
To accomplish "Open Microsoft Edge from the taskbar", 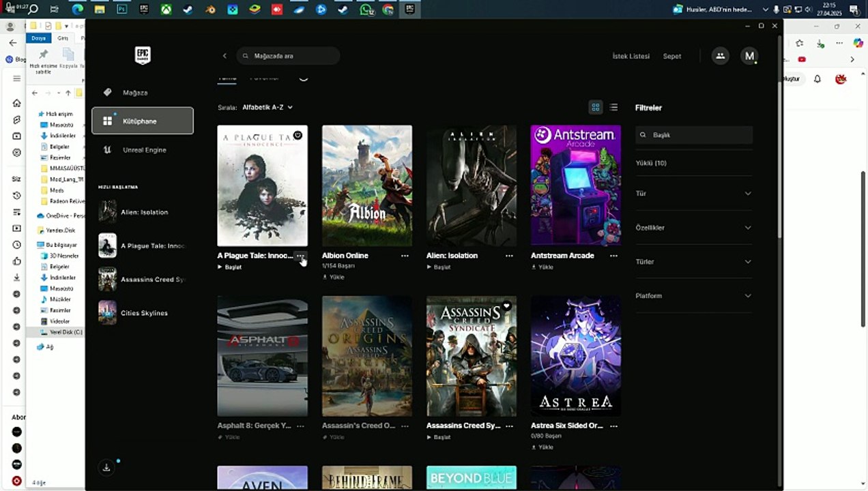I will [x=78, y=10].
